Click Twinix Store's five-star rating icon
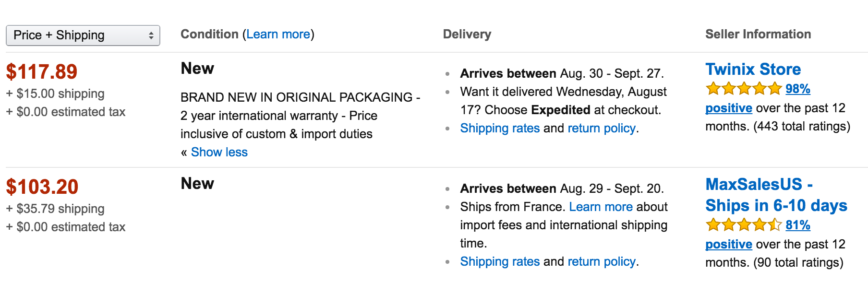Viewport: 868px width, 306px height. (x=744, y=89)
